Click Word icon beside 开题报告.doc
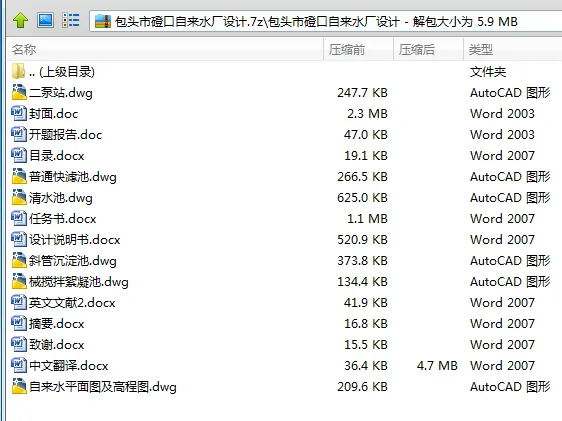Viewport: 562px width, 421px height. tap(19, 135)
